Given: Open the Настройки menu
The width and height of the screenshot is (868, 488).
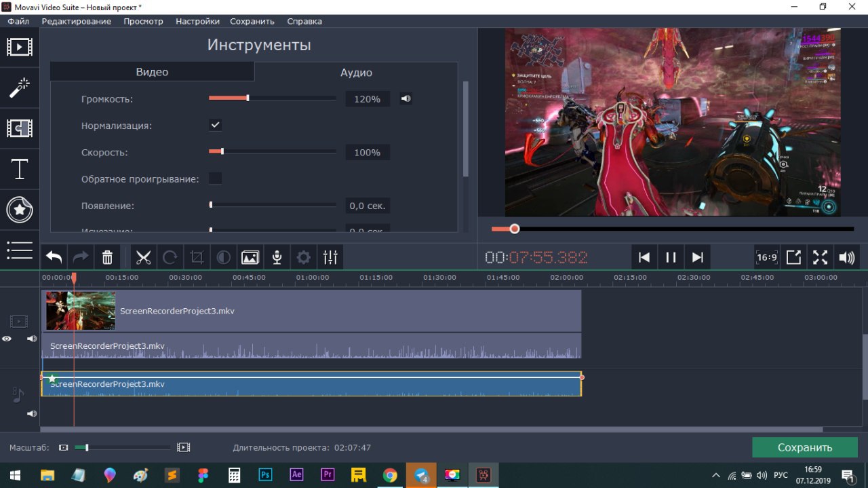Looking at the screenshot, I should pyautogui.click(x=197, y=21).
